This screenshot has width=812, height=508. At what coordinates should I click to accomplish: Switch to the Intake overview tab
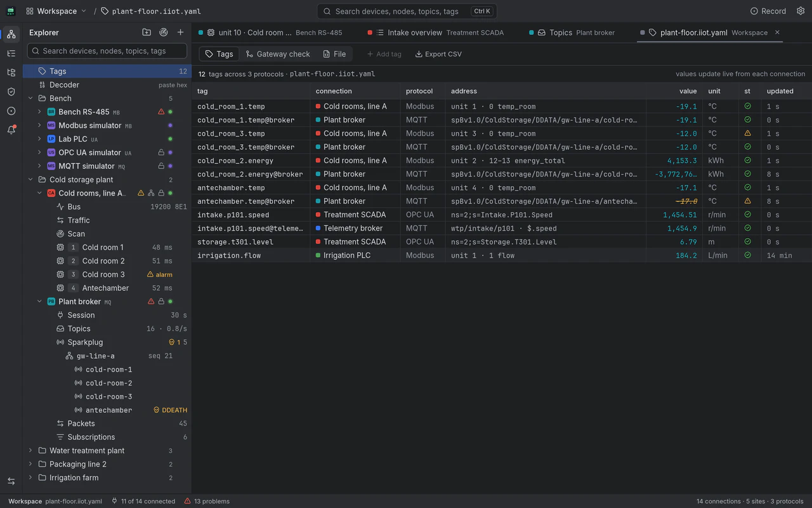pyautogui.click(x=436, y=32)
